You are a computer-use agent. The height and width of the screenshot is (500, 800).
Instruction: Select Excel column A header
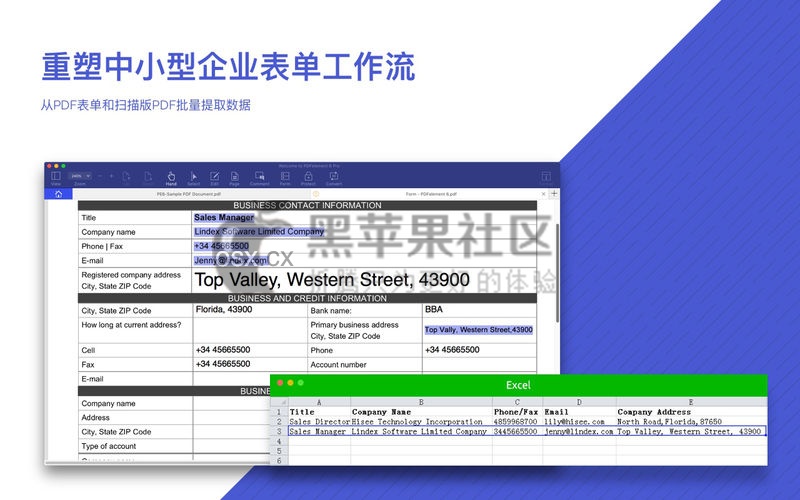coord(319,402)
